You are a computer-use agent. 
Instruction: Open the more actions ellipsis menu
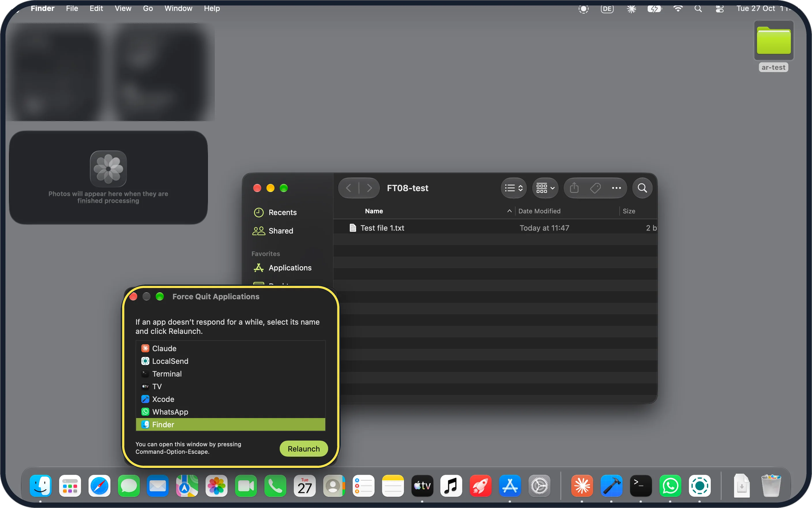click(x=616, y=188)
